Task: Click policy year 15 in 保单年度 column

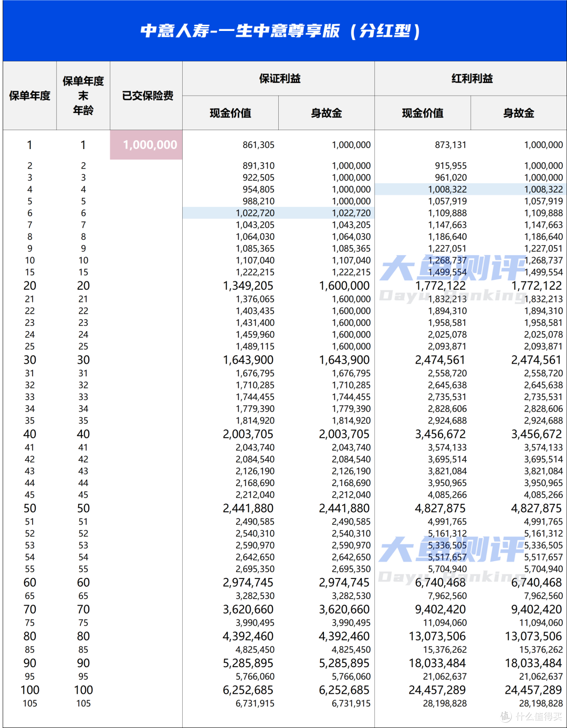Action: coord(30,272)
